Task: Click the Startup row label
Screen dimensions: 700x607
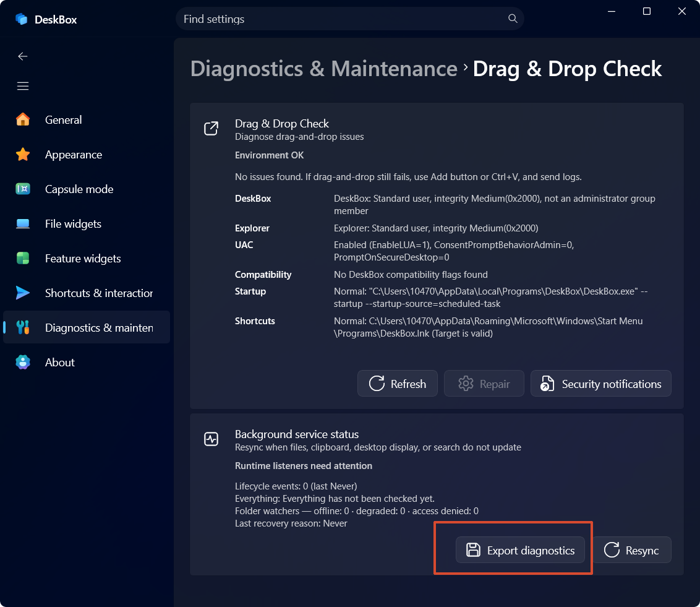Action: [250, 291]
